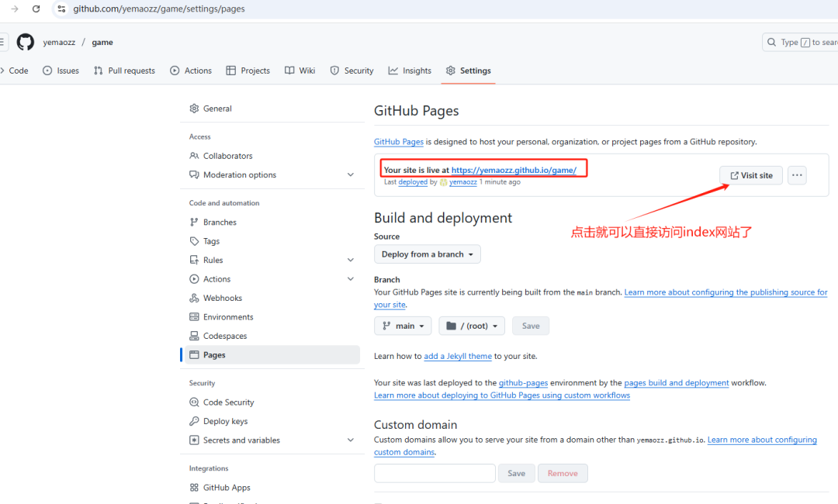Click the Code Security shield-search icon
This screenshot has height=504, width=838.
click(x=194, y=402)
